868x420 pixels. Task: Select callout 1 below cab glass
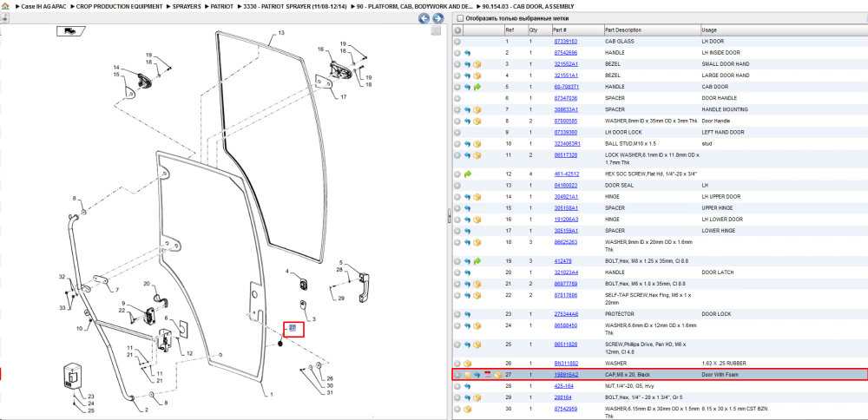tap(271, 395)
